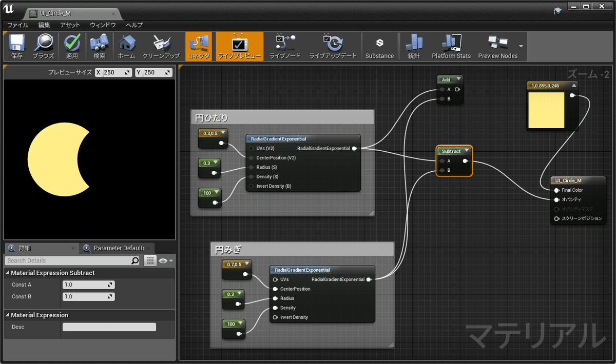Screen dimensions: 616x364
Task: Click the crescent material preview viewport
Action: 90,159
